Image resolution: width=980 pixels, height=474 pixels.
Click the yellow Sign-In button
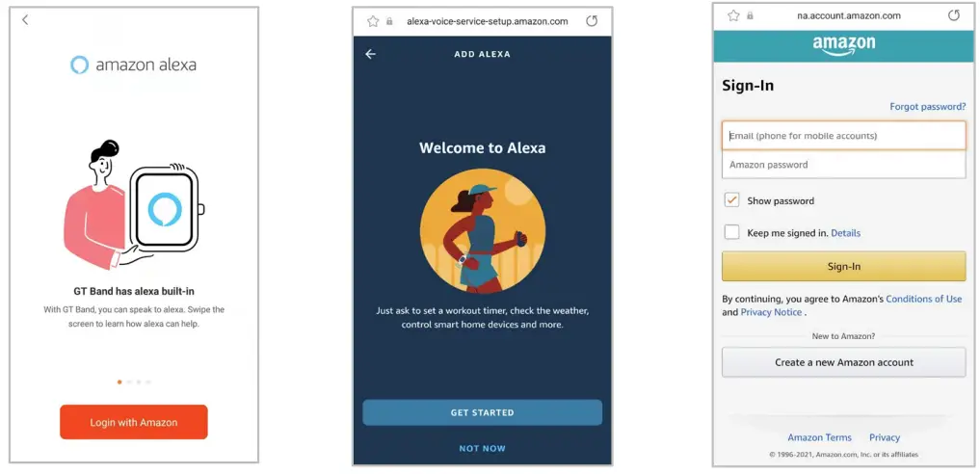pyautogui.click(x=844, y=266)
